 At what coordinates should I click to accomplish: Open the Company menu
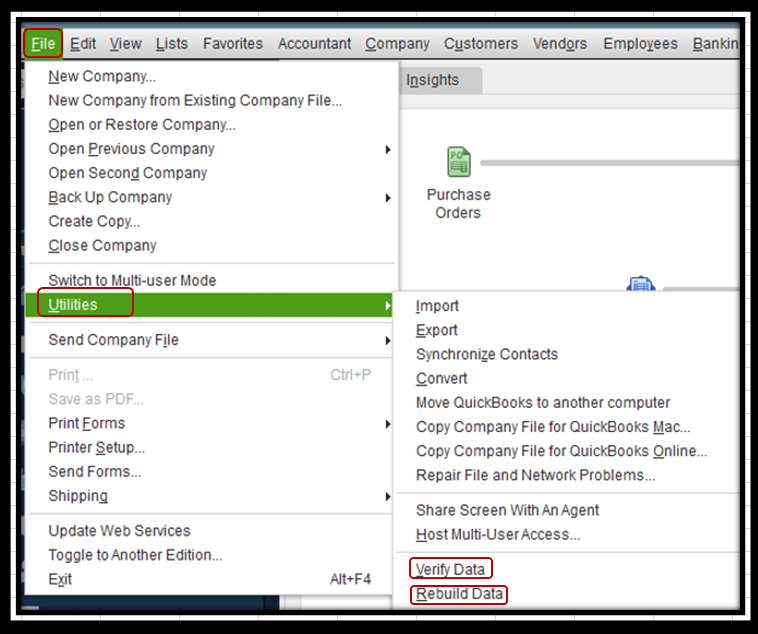[397, 44]
